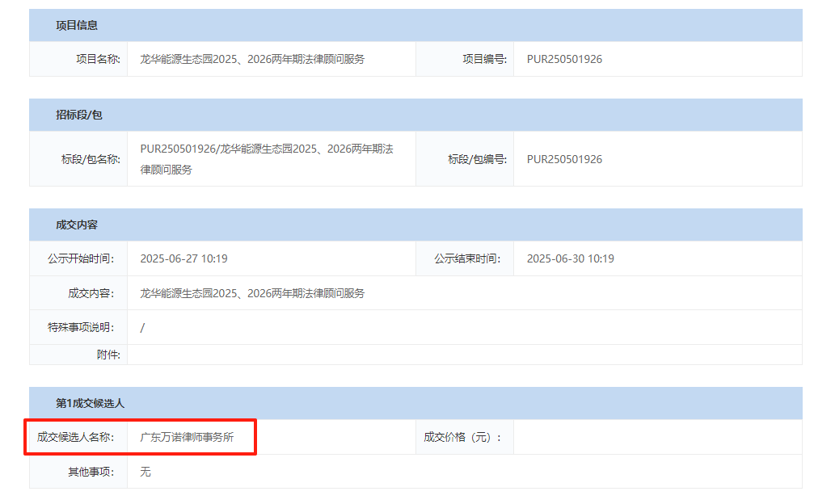Screen dimensions: 835x504
Task: Click the 成交内容 row label
Action: pos(91,293)
